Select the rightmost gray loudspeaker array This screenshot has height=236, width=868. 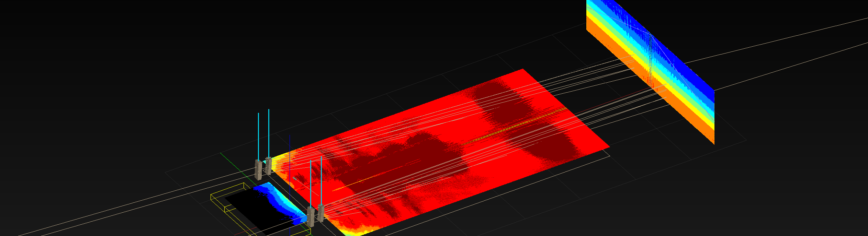click(x=321, y=213)
